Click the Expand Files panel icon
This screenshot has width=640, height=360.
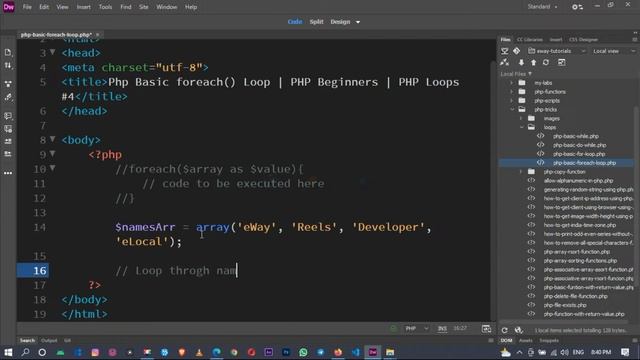(x=562, y=62)
